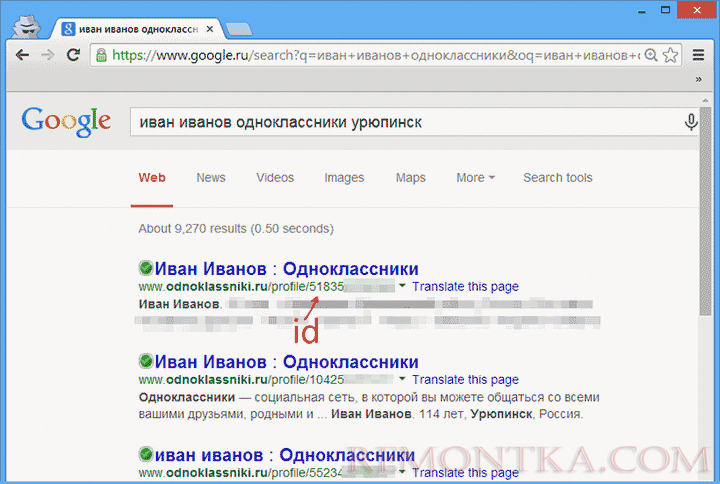Open the lowercase иван иванов : Одноклассники result
This screenshot has height=484, width=720.
285,455
